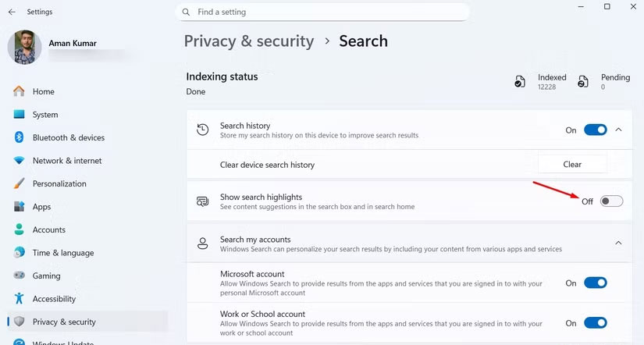Enable the Show search highlights toggle
The width and height of the screenshot is (644, 345).
(x=611, y=201)
